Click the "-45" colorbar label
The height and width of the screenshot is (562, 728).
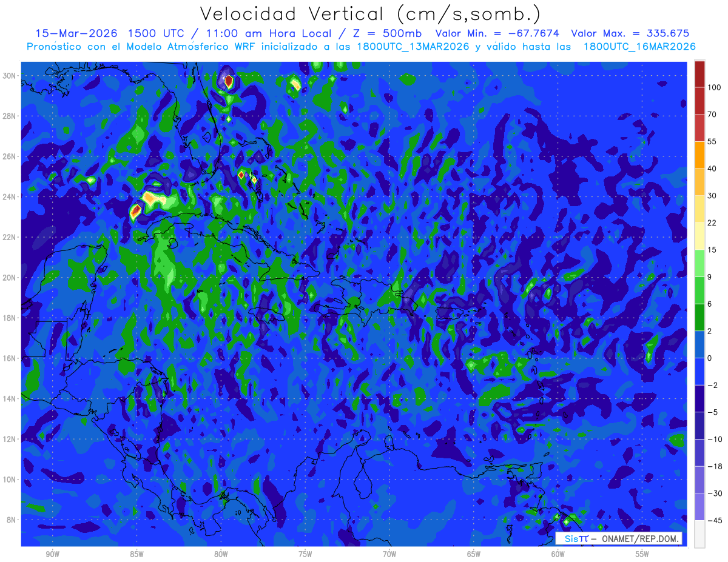tap(715, 520)
